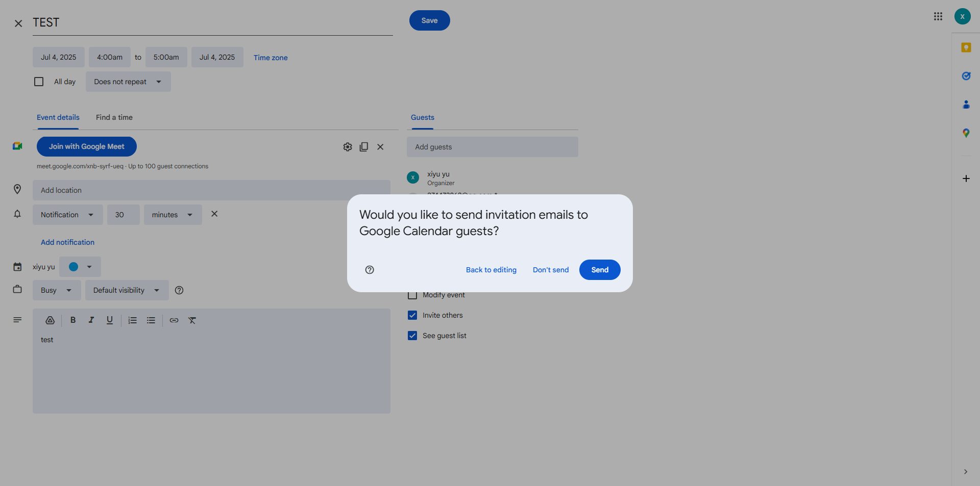Collapse the side panel with the chevron arrow
Viewport: 980px width, 486px height.
[965, 472]
